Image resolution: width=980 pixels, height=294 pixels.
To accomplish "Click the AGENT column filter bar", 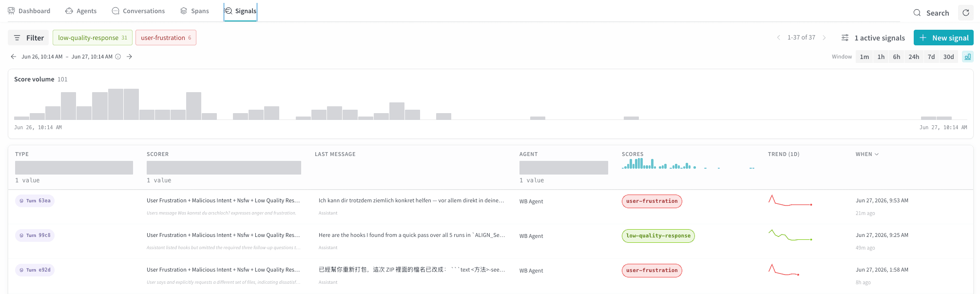I will click(x=564, y=168).
